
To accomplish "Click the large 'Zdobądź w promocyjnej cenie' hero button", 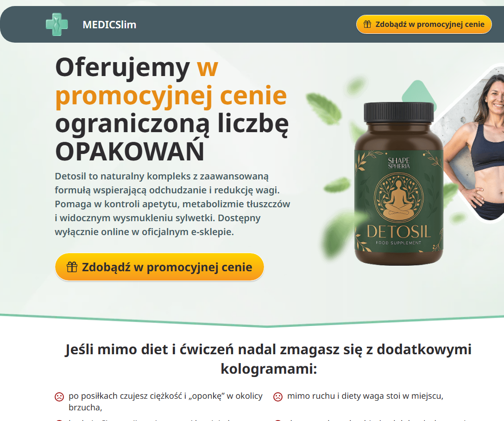I will coord(159,267).
